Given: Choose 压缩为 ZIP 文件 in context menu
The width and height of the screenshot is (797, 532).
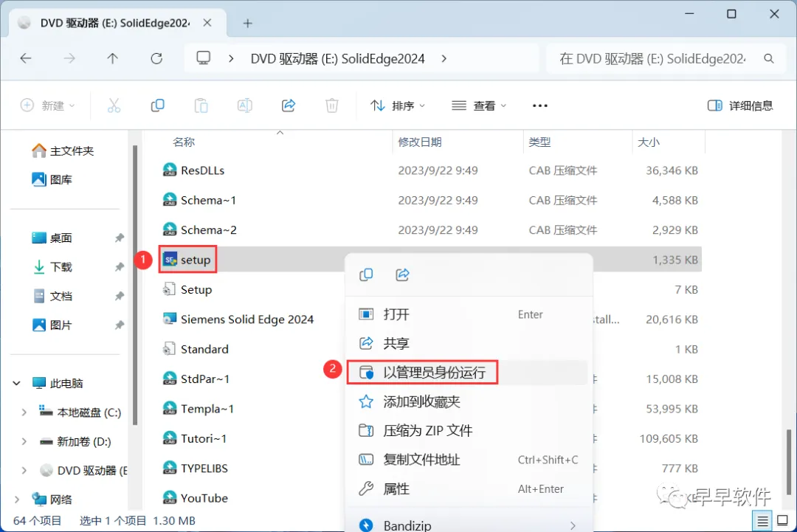Looking at the screenshot, I should click(469, 431).
